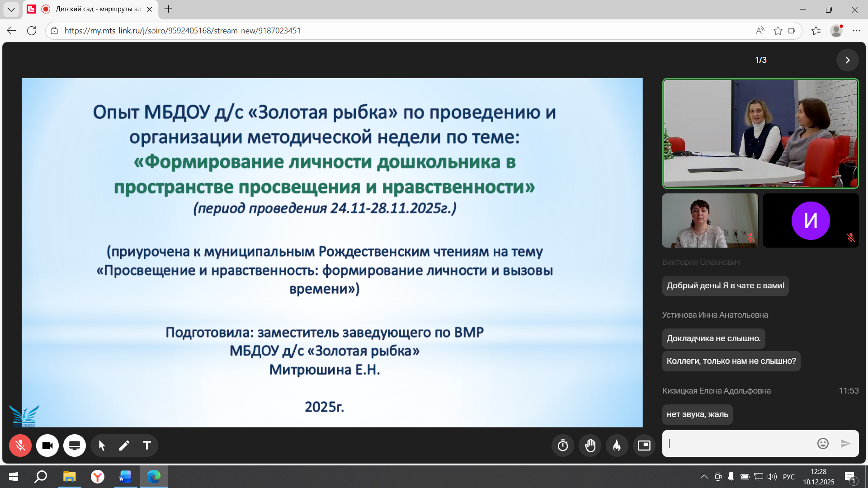Screen dimensions: 868x488
Task: Open the emoji picker in chat
Action: [x=823, y=444]
